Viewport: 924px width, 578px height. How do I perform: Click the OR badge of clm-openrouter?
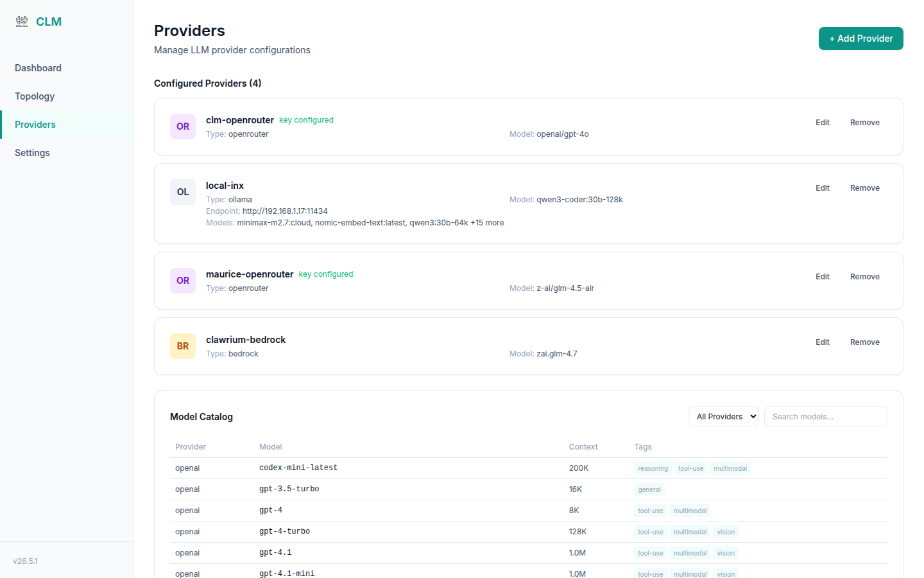click(x=183, y=127)
